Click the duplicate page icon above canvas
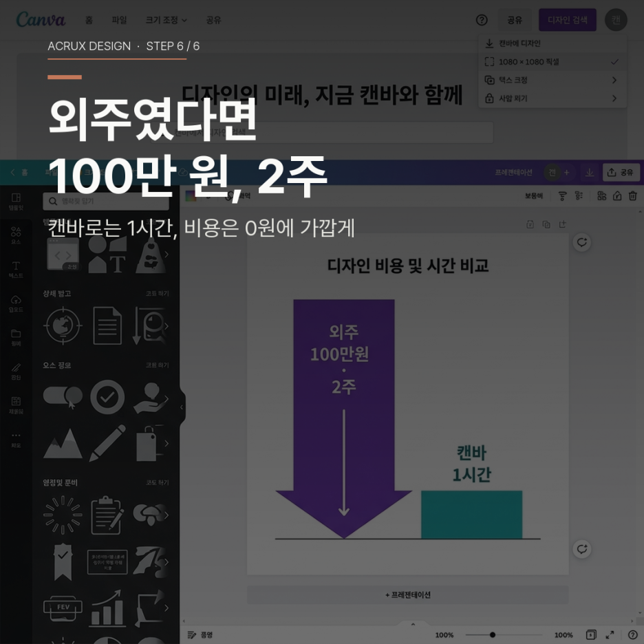This screenshot has height=644, width=644. coord(546,224)
